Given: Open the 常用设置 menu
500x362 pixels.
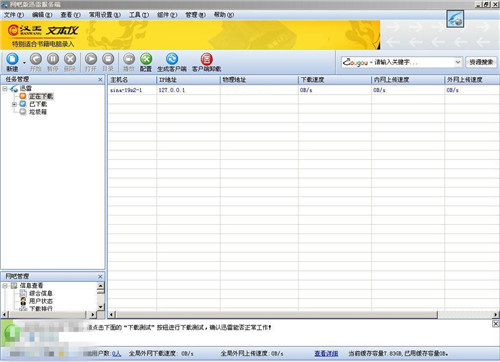Looking at the screenshot, I should click(104, 15).
